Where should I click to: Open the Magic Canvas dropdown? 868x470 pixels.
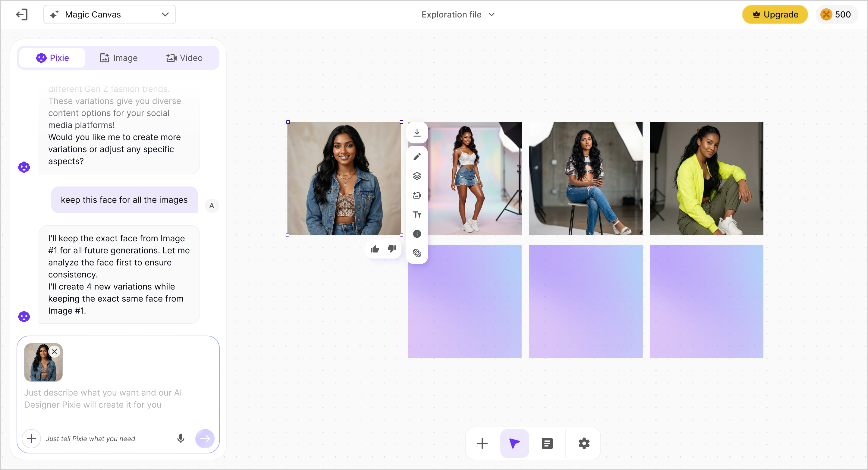[x=109, y=14]
